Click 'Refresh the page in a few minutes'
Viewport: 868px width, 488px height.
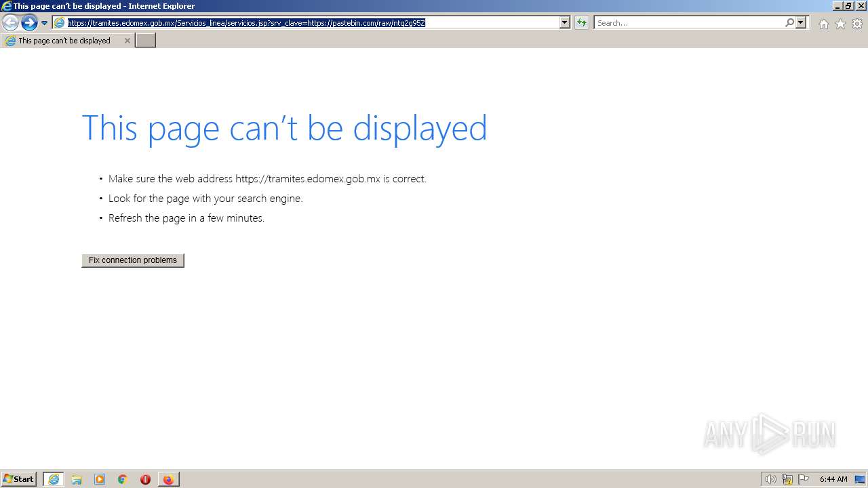186,218
